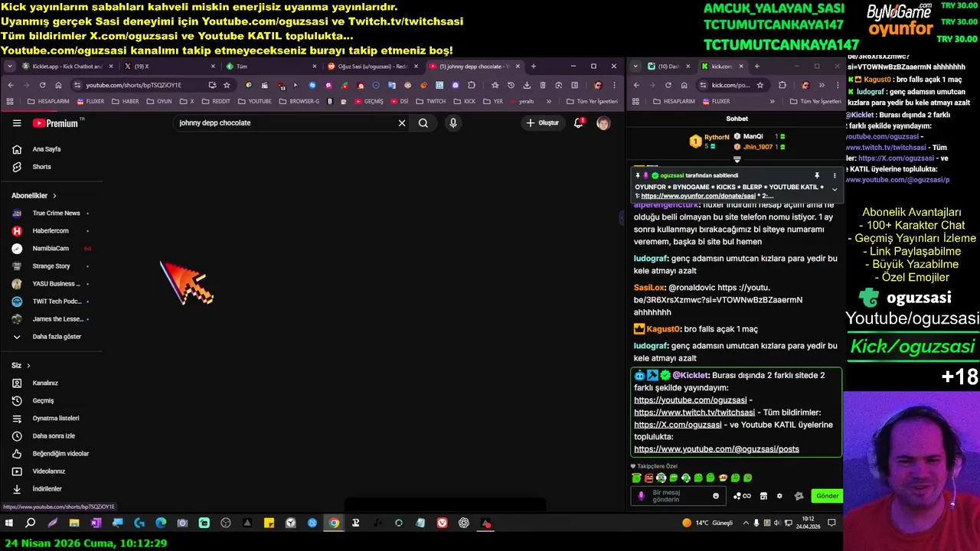
Task: Open YouTube notifications bell
Action: (579, 122)
